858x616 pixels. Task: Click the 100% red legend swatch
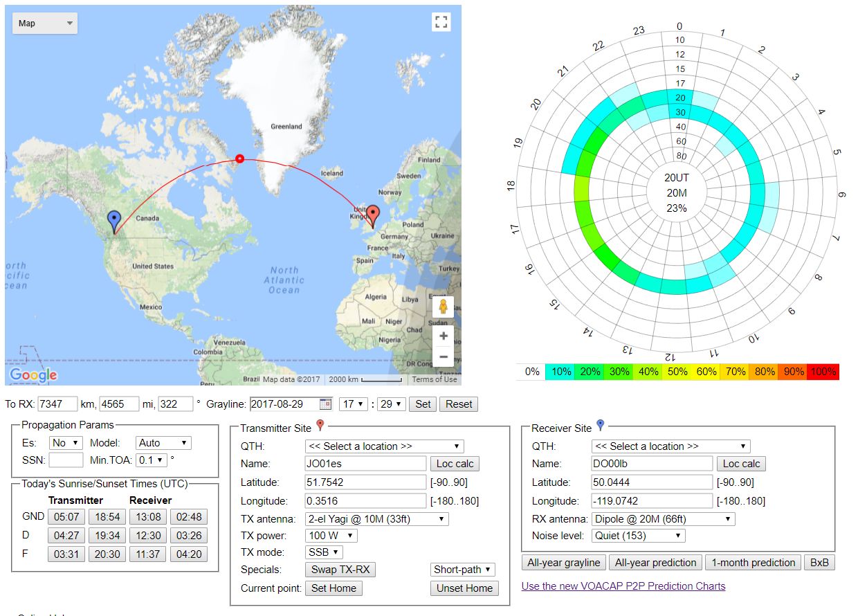[822, 372]
